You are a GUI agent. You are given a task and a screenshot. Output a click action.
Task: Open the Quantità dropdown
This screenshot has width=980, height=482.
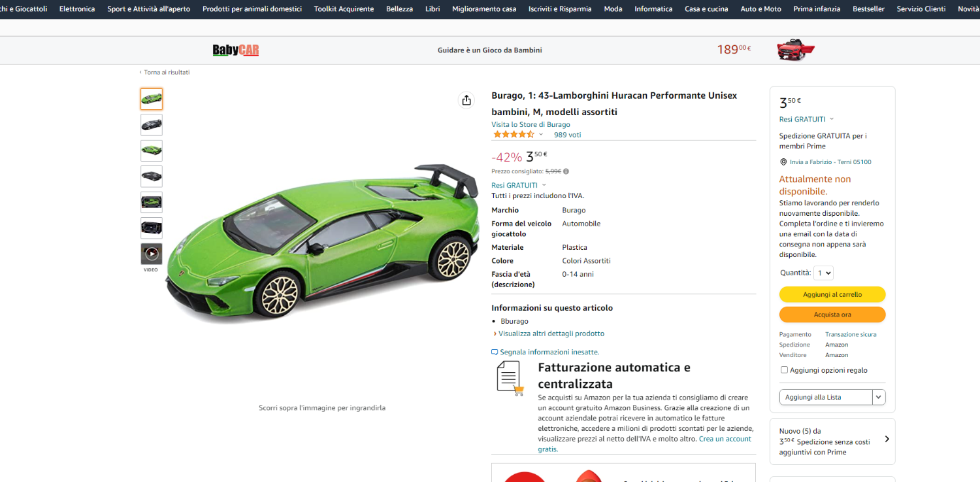pos(823,273)
